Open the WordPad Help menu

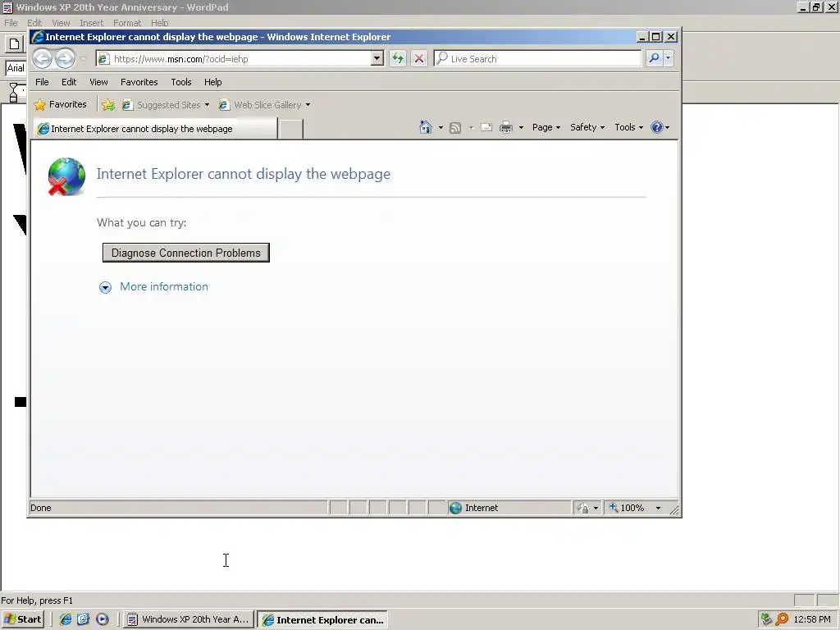pos(160,23)
